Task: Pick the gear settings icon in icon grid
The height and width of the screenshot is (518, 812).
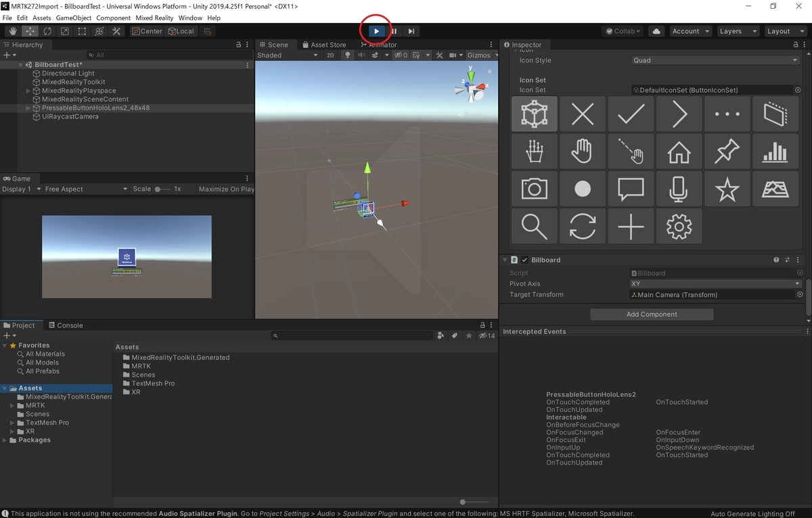Action: (x=679, y=227)
